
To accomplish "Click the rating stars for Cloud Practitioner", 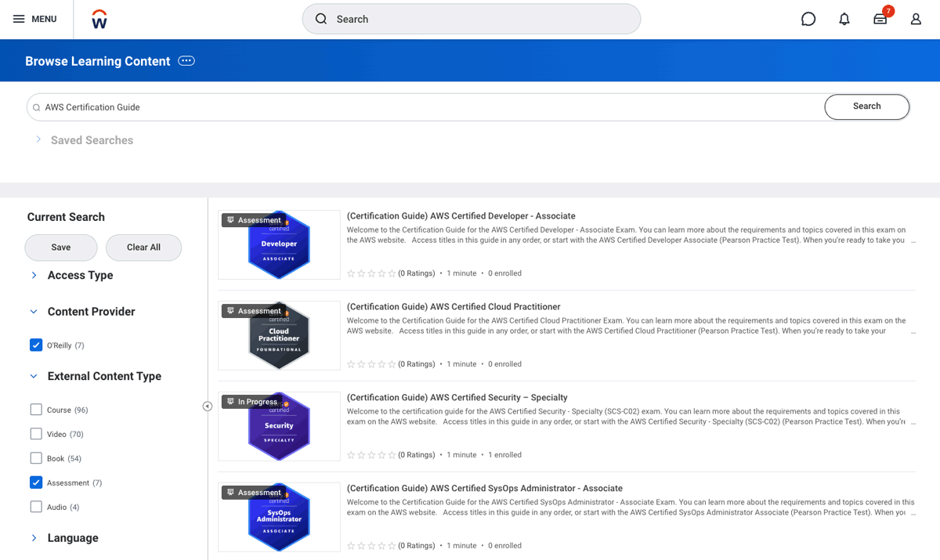I will click(371, 364).
